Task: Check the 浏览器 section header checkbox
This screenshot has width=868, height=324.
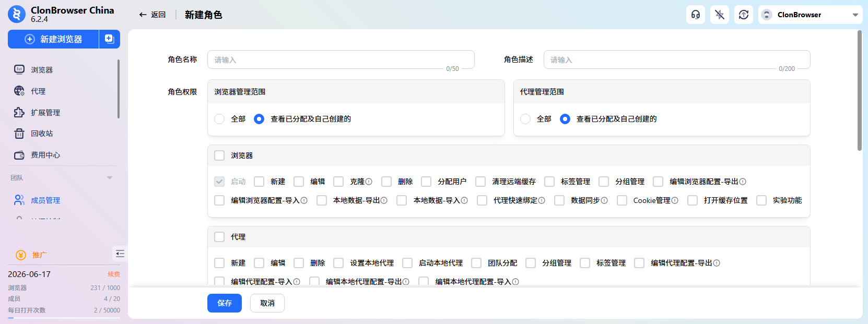Action: pyautogui.click(x=219, y=155)
